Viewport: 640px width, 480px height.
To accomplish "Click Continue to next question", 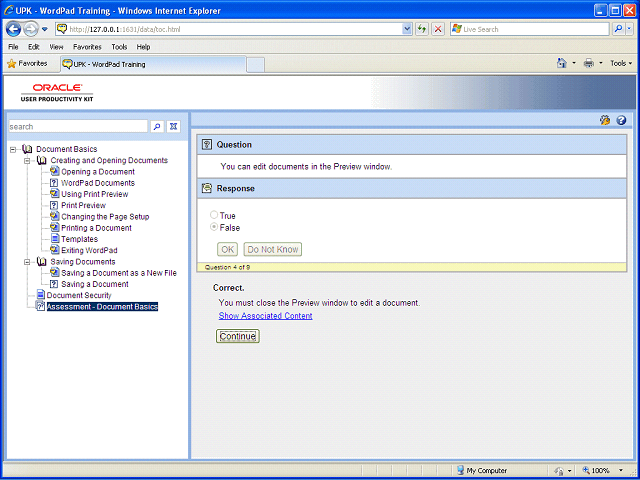I will coord(238,336).
